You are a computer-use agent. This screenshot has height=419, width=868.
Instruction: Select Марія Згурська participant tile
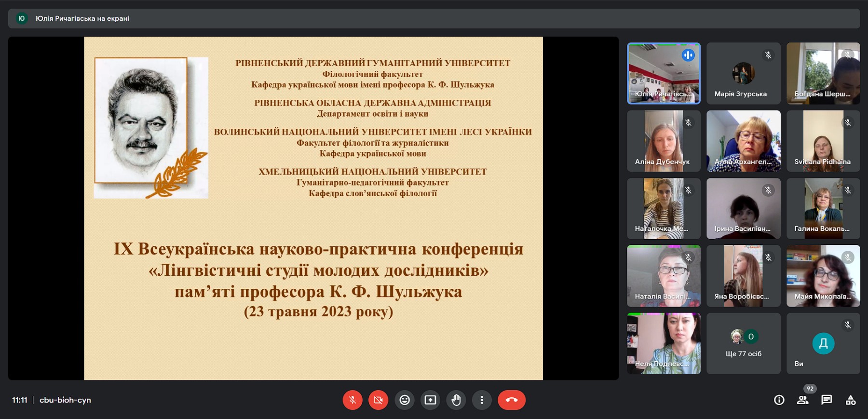pyautogui.click(x=744, y=73)
